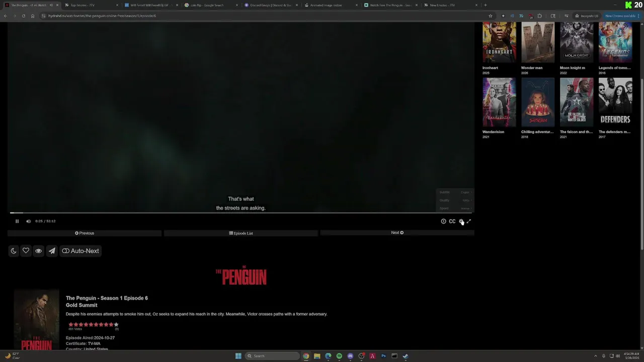
Task: Open the taskbar clock and date
Action: point(631,356)
